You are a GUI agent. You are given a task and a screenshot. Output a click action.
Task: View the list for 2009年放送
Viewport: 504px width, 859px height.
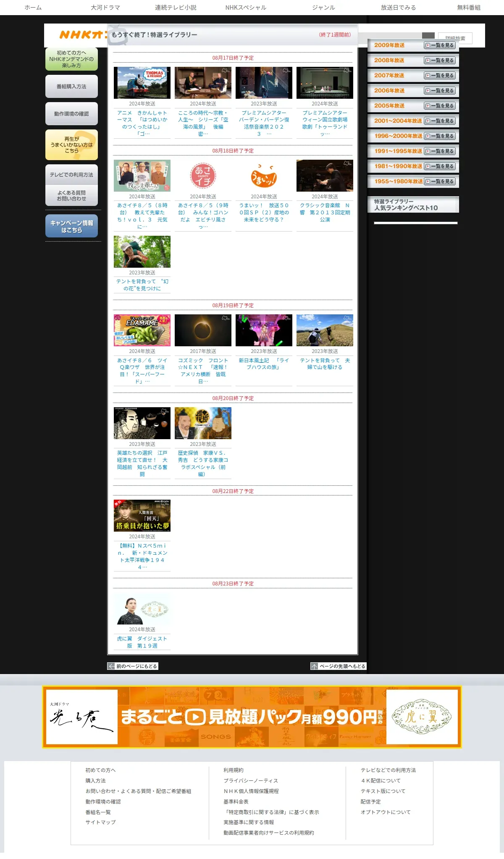[x=440, y=45]
